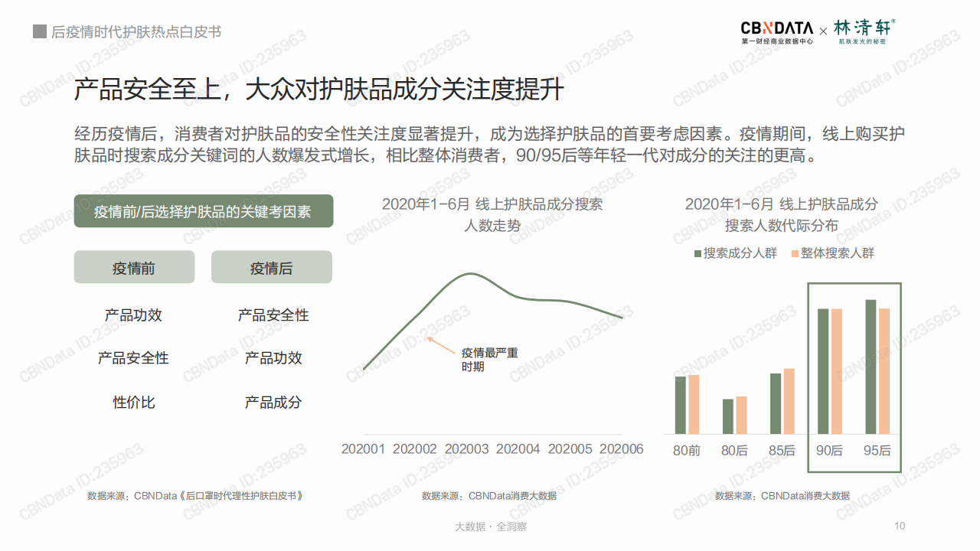
Task: Click the grey square beside header title
Action: click(x=40, y=31)
